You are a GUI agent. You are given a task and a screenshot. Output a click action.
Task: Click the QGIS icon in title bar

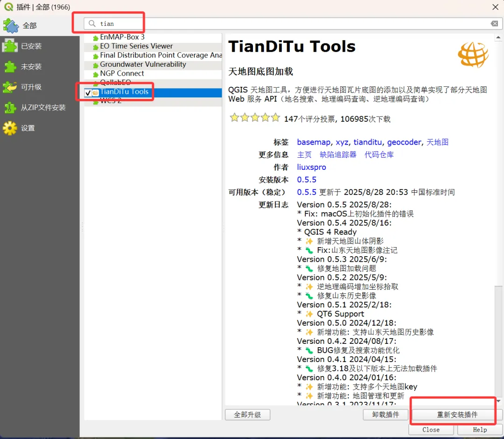point(8,7)
